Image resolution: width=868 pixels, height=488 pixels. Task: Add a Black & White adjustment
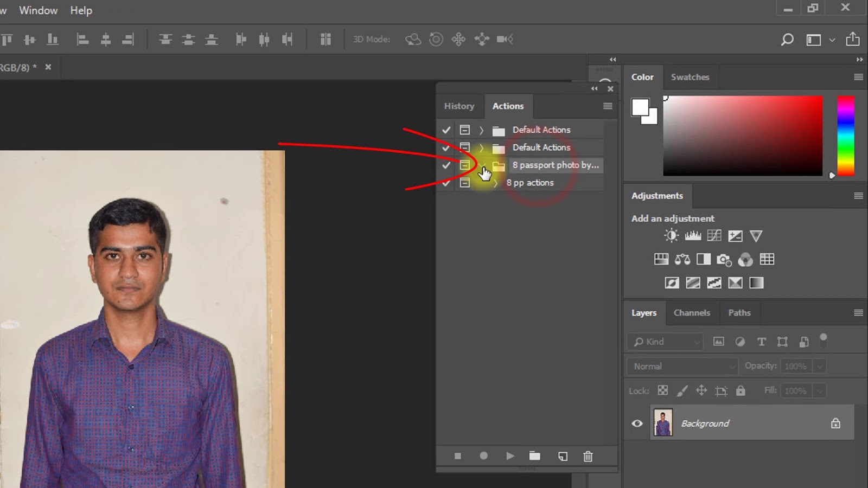pyautogui.click(x=704, y=259)
